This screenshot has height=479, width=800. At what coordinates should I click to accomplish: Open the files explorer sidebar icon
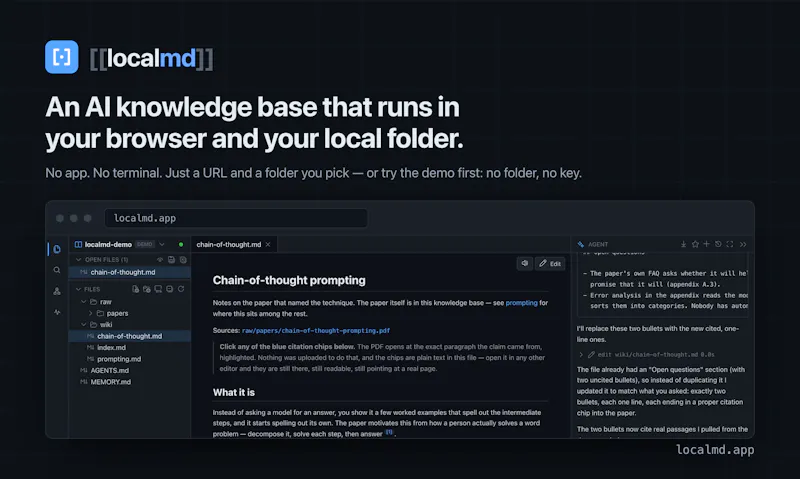point(57,249)
